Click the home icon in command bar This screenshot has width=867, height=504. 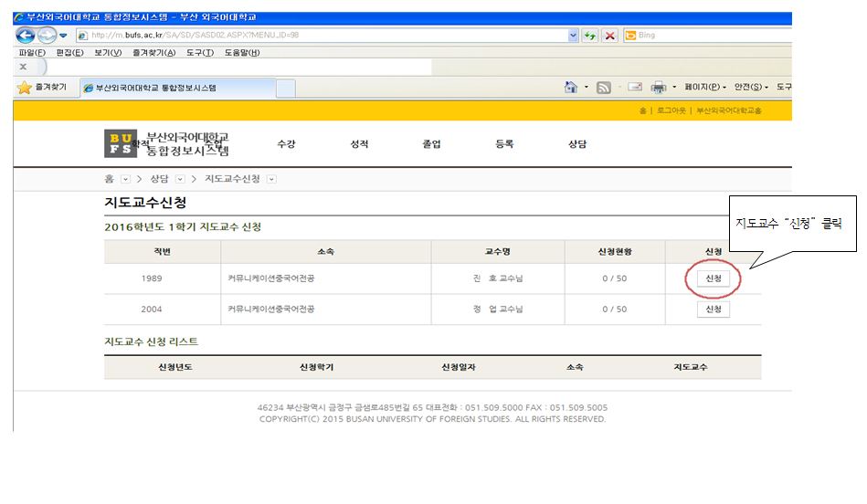(571, 88)
